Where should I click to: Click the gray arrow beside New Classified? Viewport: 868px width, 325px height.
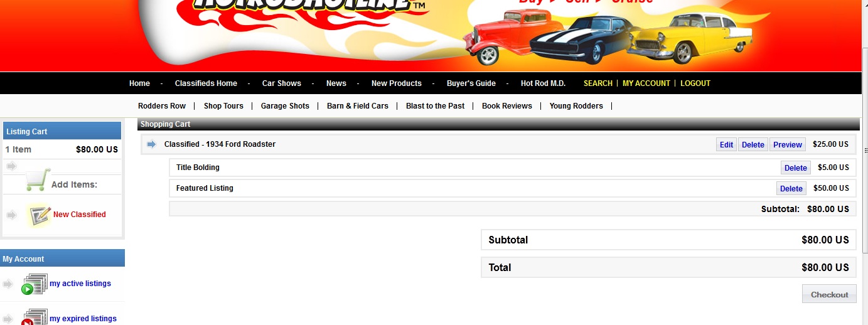pos(11,215)
